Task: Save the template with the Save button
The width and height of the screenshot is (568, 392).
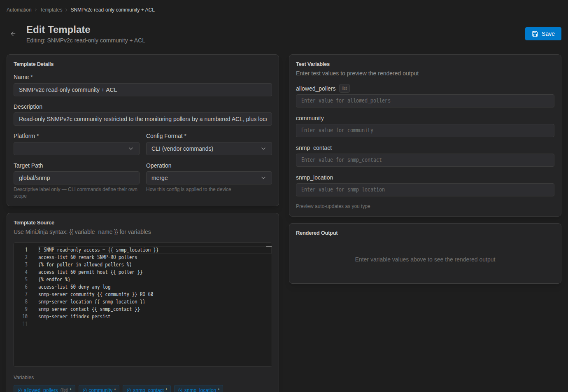Action: coord(543,34)
